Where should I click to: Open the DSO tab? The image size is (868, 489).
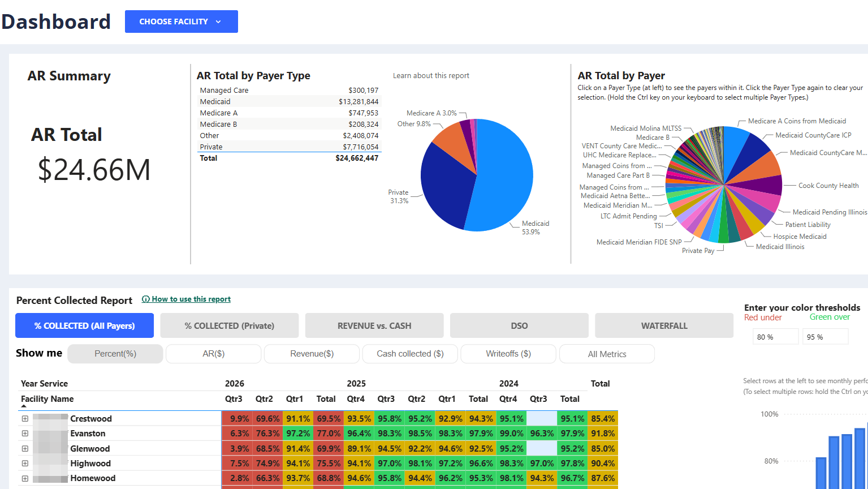(519, 325)
